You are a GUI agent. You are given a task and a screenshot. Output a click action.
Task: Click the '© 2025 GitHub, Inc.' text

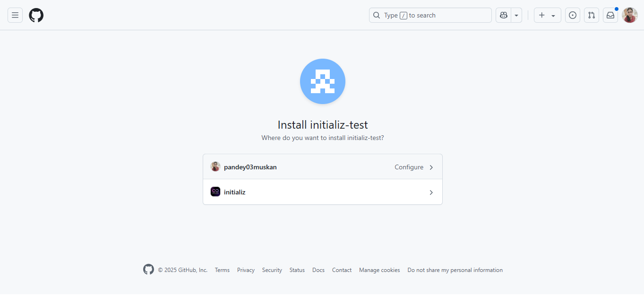click(x=182, y=270)
